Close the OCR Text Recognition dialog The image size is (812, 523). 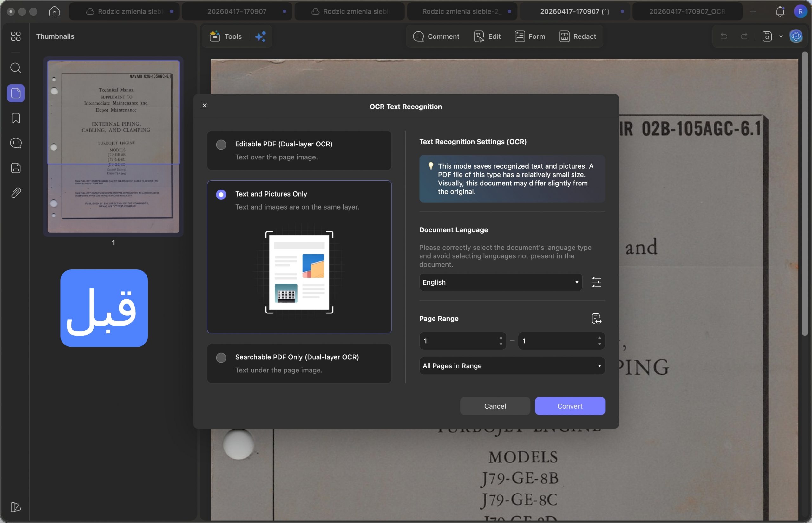(205, 106)
